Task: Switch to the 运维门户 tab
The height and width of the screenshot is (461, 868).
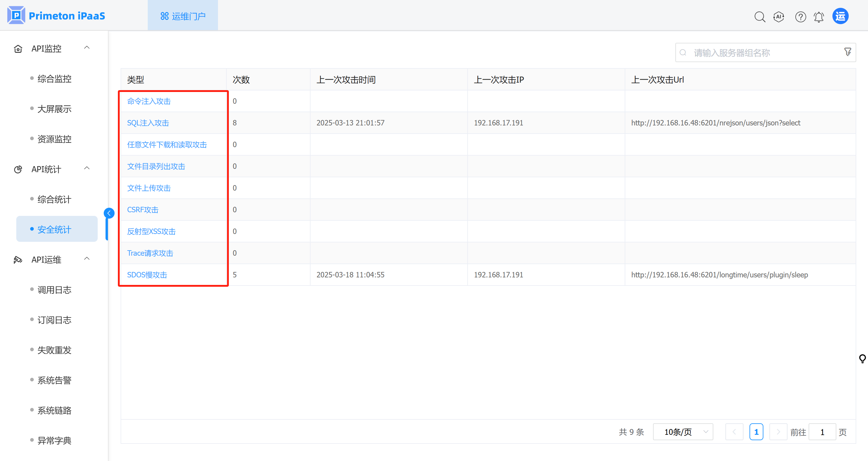Action: pyautogui.click(x=183, y=16)
